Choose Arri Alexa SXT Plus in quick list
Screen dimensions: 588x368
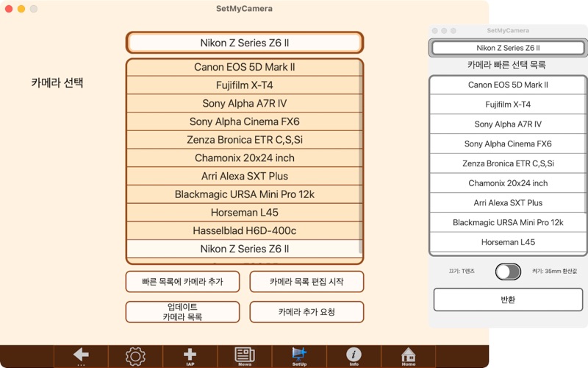[x=508, y=203]
